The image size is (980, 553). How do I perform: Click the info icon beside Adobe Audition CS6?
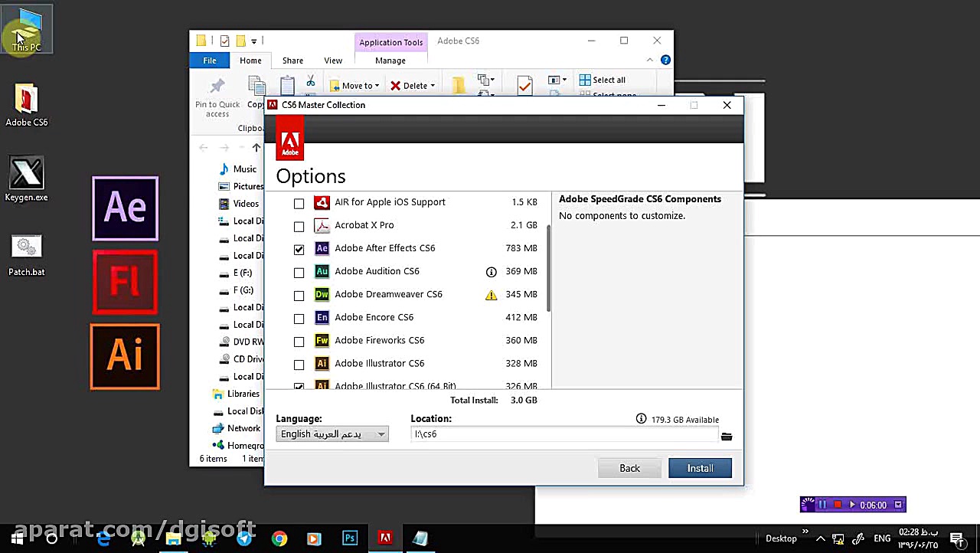(492, 271)
